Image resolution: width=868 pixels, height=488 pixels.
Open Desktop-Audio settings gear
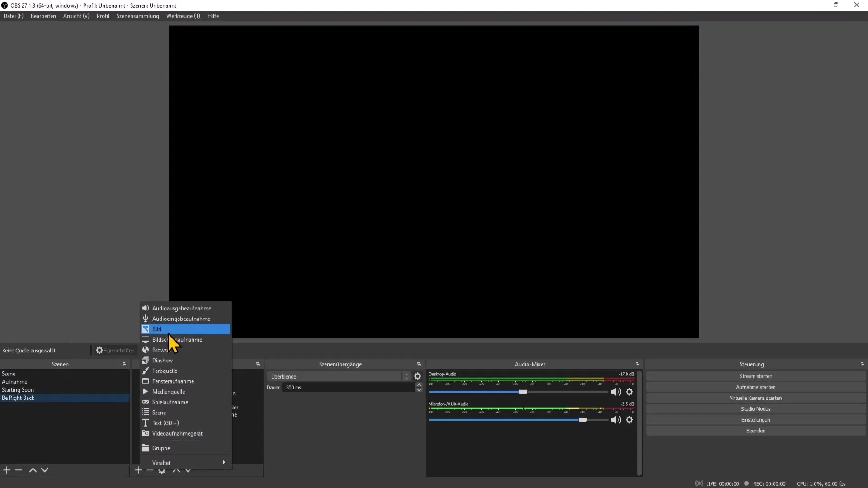pos(629,392)
